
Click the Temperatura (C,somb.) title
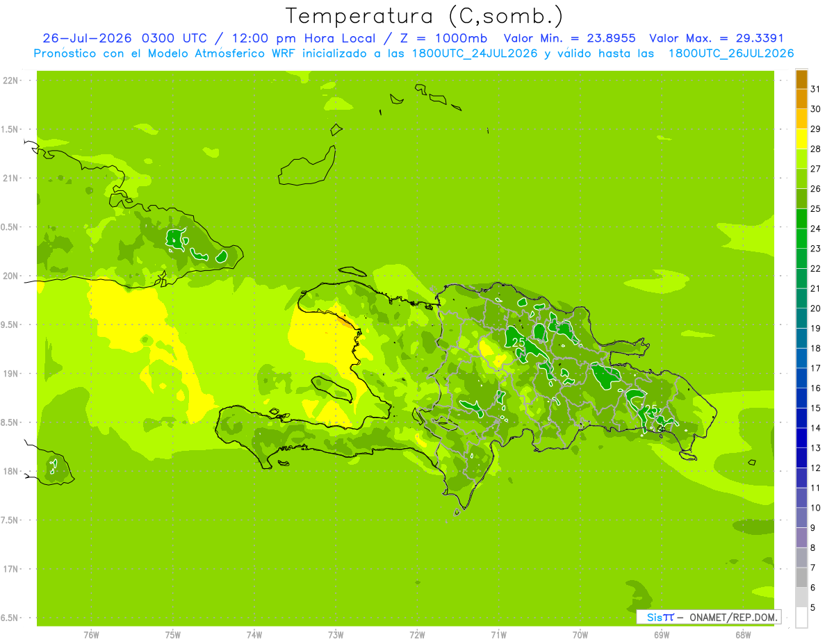[424, 16]
